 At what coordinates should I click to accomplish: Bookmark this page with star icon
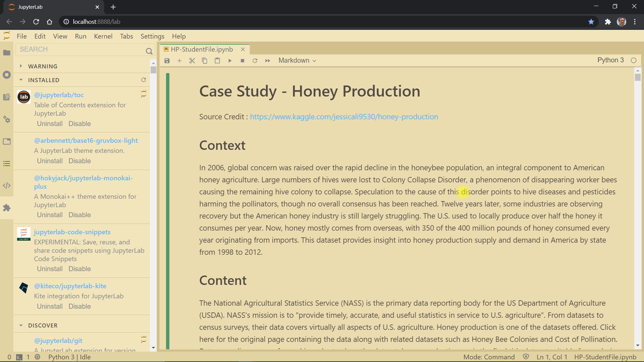591,22
